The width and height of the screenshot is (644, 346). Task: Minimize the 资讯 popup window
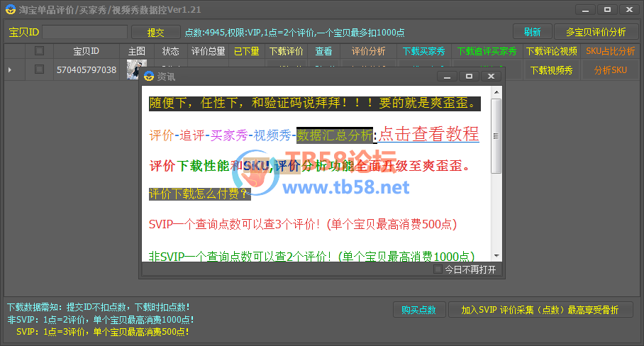pos(447,77)
